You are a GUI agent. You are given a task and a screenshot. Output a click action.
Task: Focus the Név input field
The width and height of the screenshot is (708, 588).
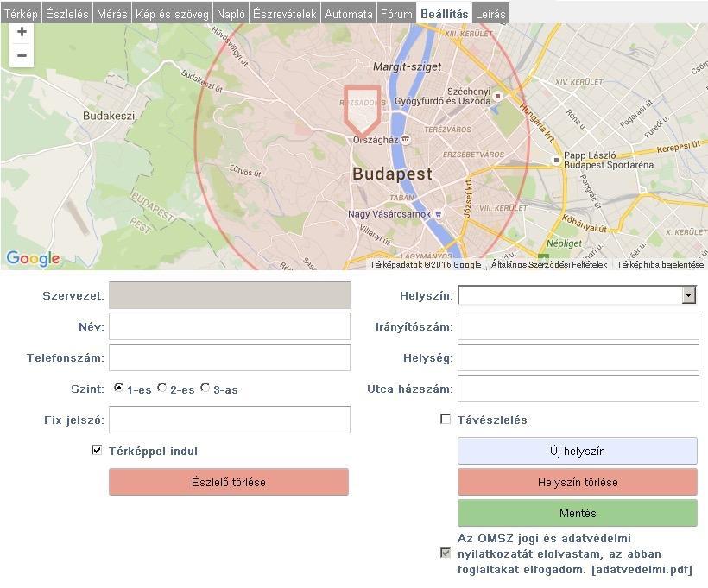[x=230, y=326]
